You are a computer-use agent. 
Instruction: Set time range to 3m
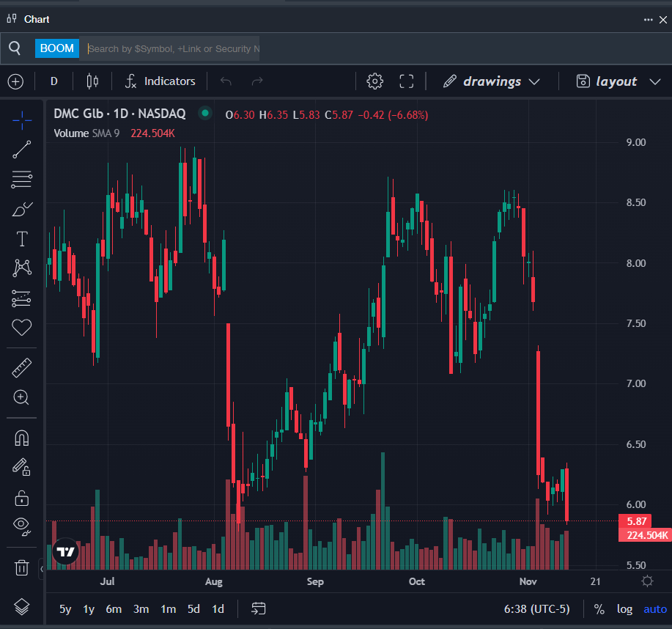(x=141, y=608)
